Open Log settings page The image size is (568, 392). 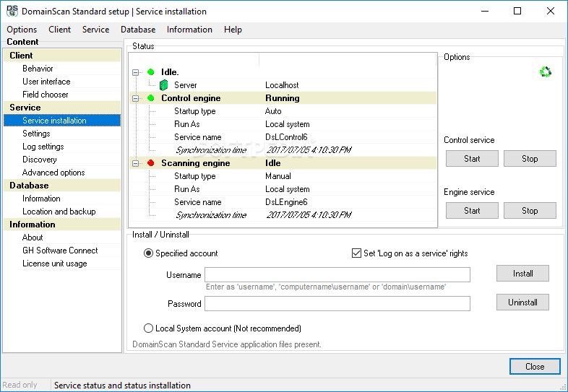click(43, 147)
